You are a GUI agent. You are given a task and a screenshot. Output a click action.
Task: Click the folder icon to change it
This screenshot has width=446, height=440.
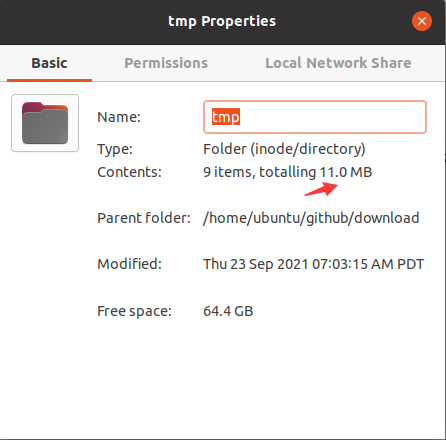pos(45,123)
